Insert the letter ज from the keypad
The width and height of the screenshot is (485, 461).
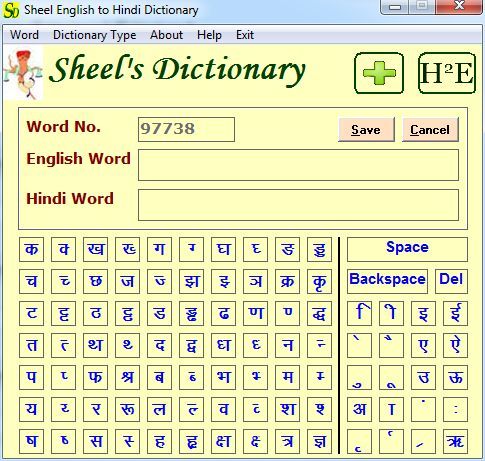tap(127, 281)
